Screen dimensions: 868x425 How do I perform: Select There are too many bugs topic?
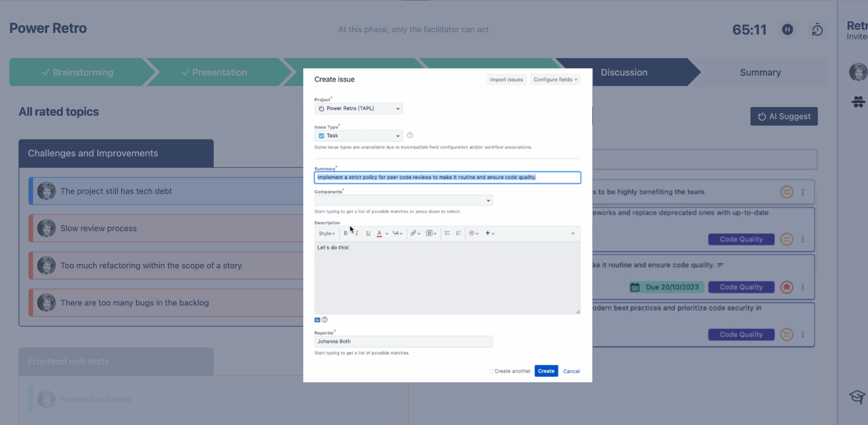166,303
